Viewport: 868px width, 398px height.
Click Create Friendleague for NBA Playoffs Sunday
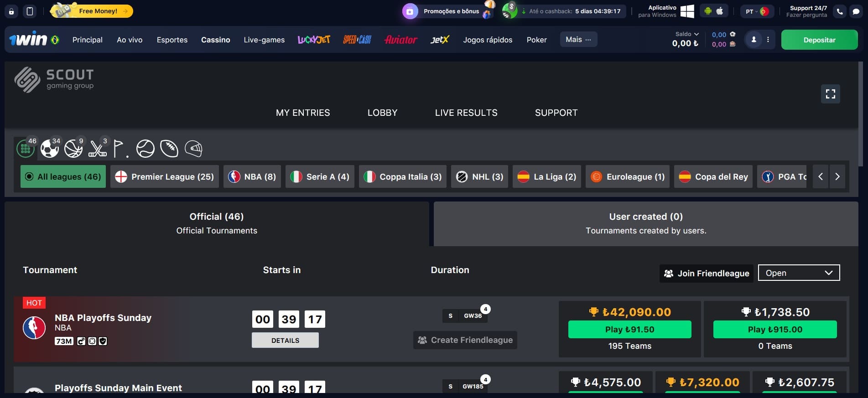465,340
